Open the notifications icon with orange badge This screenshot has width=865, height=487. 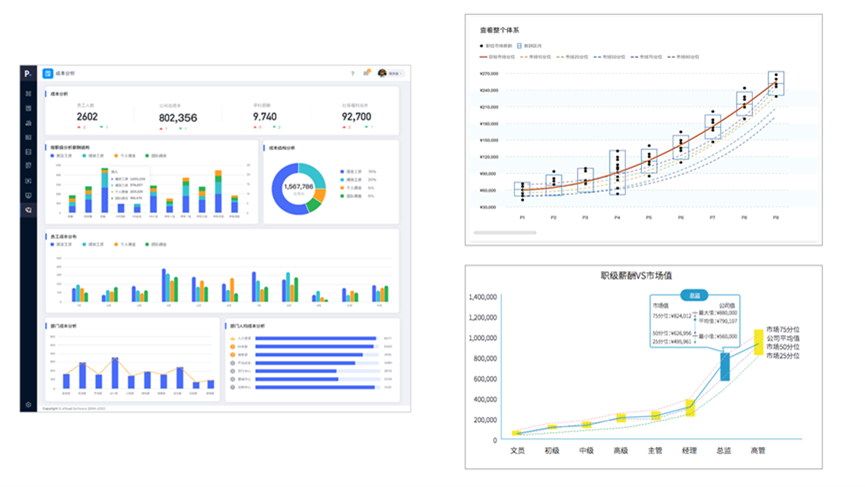coord(366,73)
